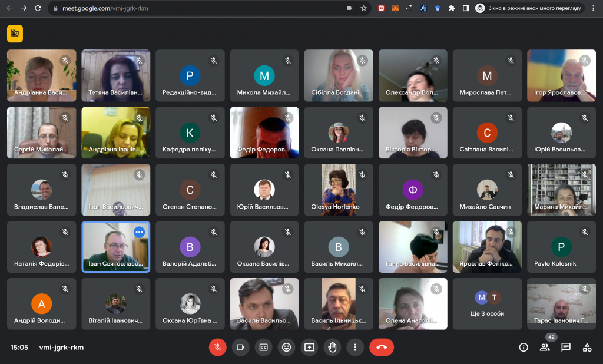
Task: Turn on closed captions (CC)
Action: point(263,348)
